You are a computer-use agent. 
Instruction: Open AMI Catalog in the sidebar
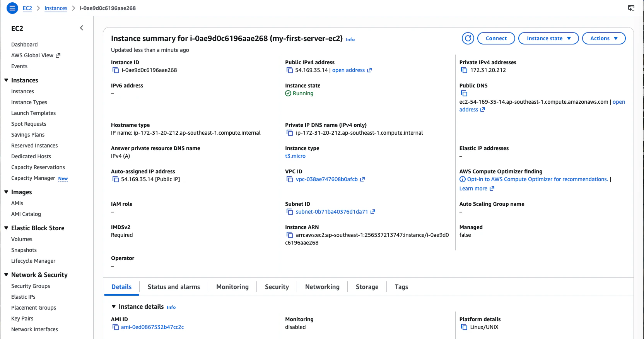[x=26, y=214]
